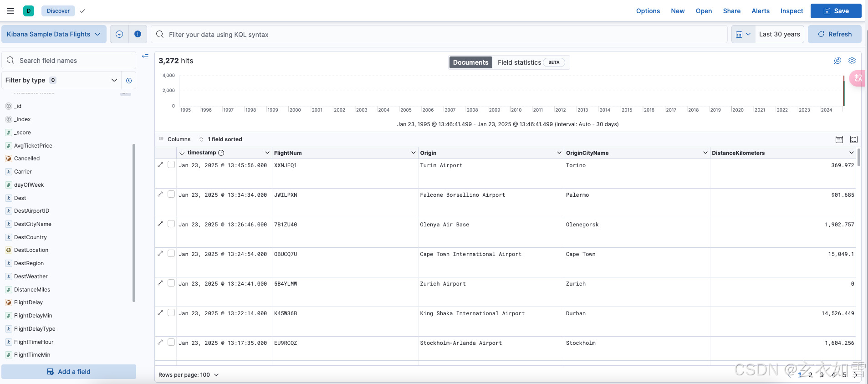Show the field type filter info icon
868x384 pixels.
[129, 80]
